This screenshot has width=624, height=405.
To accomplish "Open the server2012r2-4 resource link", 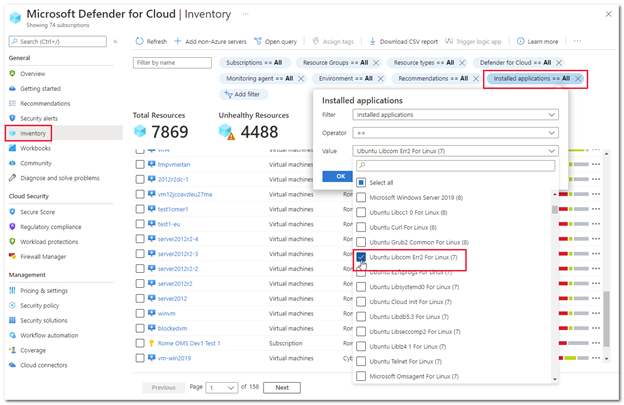I will pos(178,239).
